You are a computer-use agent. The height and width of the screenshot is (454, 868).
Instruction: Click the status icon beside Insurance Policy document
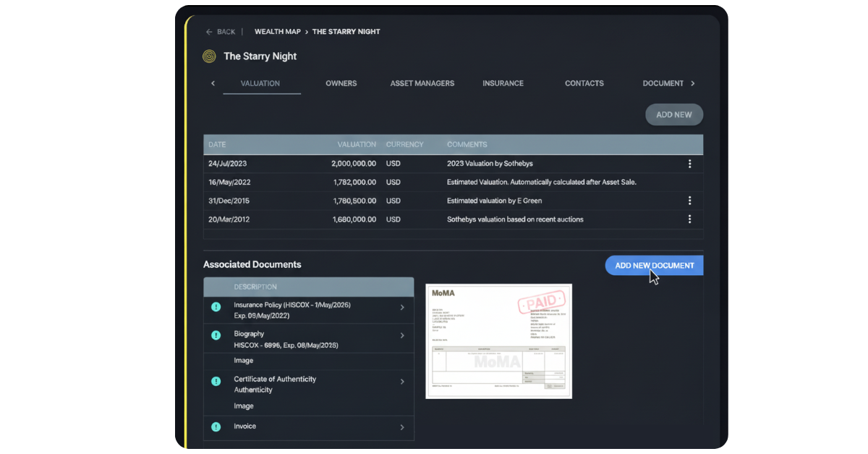[x=216, y=306]
